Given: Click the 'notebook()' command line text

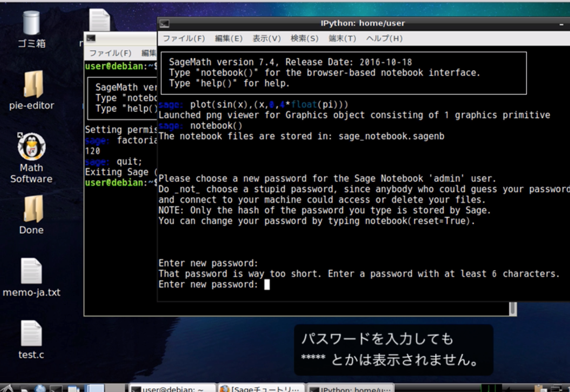Looking at the screenshot, I should coord(216,126).
